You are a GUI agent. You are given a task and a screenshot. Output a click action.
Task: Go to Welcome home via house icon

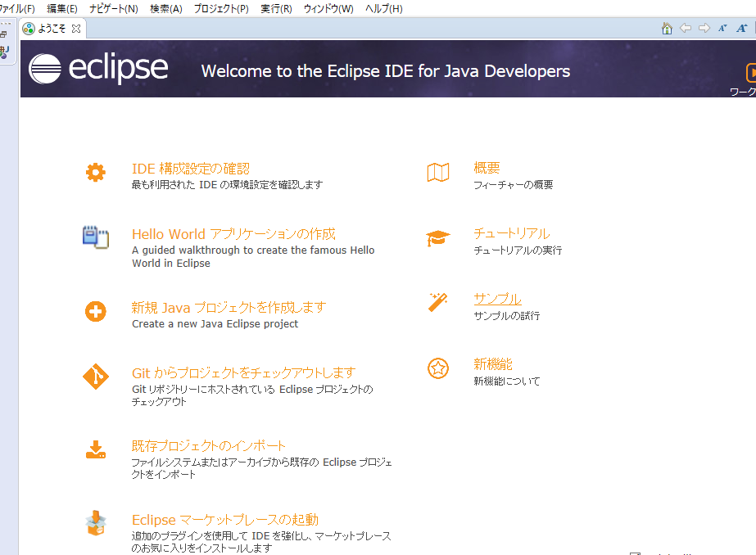[667, 29]
